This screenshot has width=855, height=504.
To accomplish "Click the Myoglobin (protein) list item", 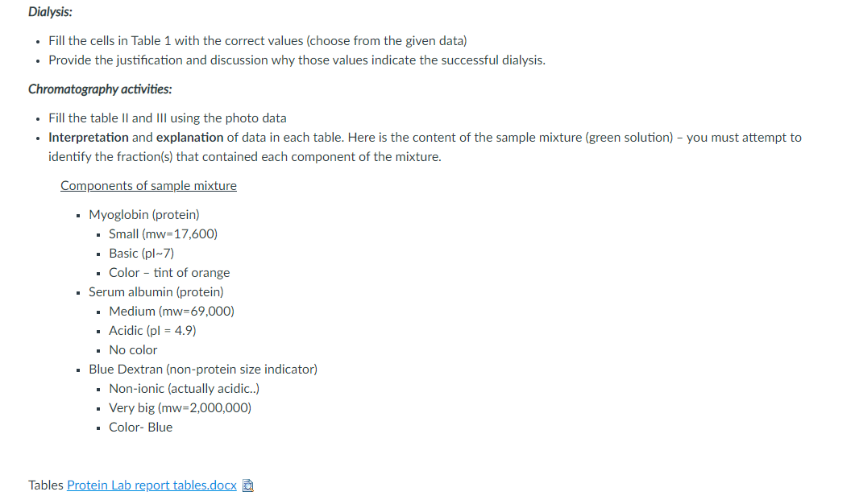I will [x=144, y=215].
